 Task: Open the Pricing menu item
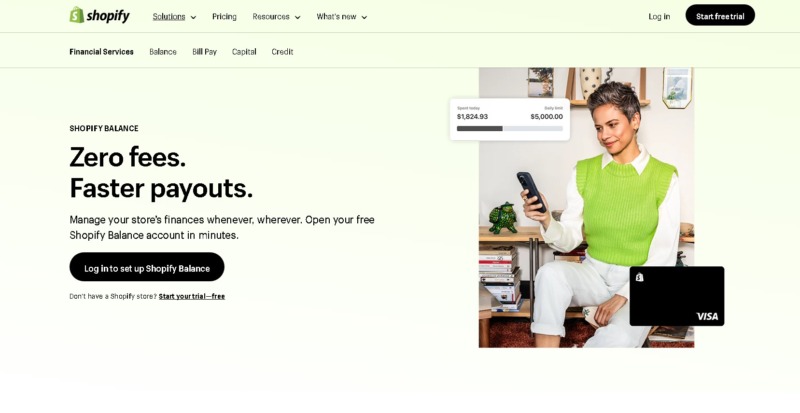224,16
